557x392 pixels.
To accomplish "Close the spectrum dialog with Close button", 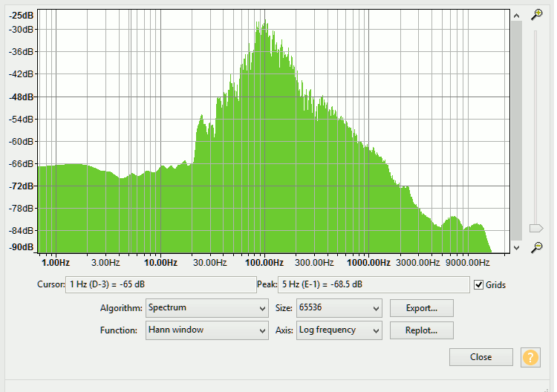I will [481, 357].
